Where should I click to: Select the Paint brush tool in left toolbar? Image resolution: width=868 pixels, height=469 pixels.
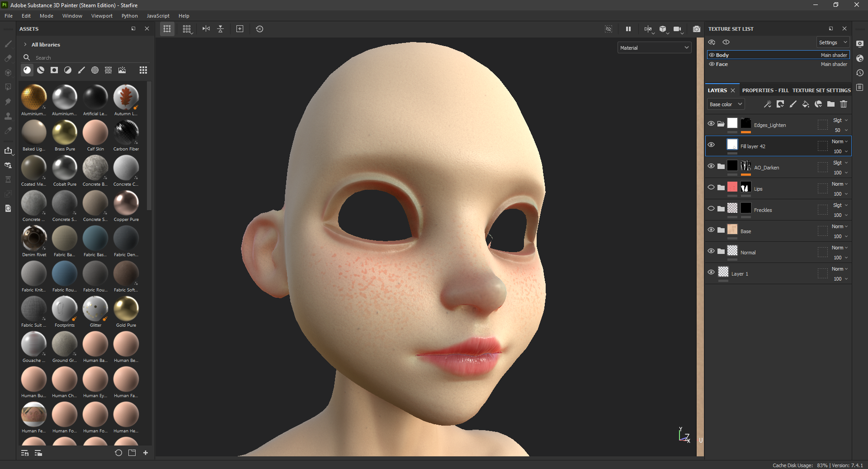pyautogui.click(x=8, y=44)
